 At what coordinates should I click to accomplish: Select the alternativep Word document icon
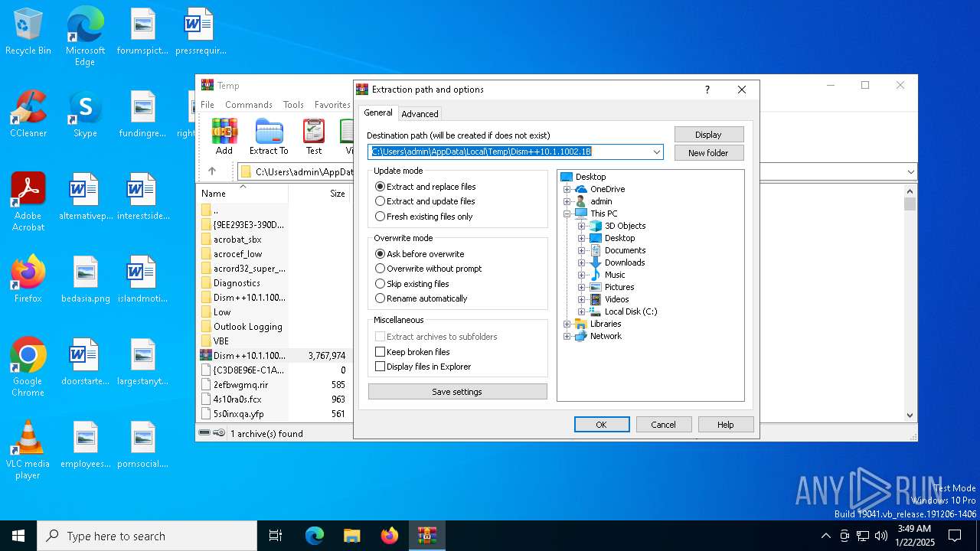click(86, 197)
